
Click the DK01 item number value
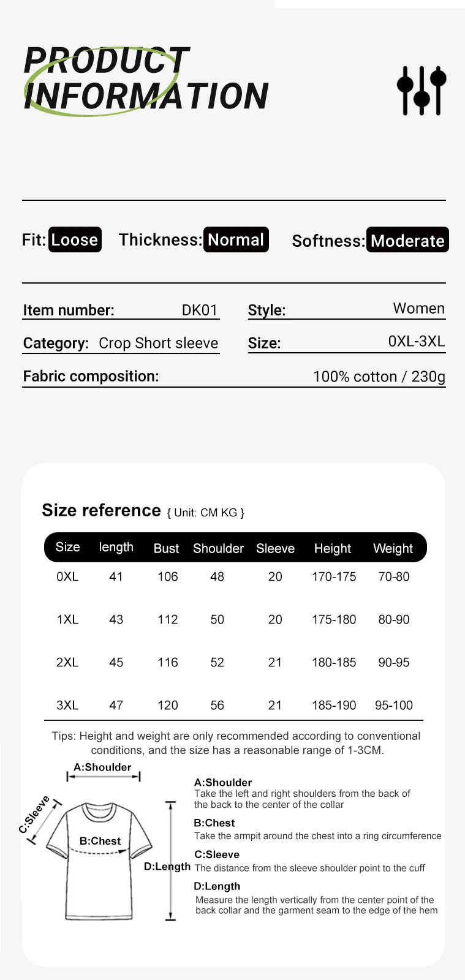pos(200,310)
